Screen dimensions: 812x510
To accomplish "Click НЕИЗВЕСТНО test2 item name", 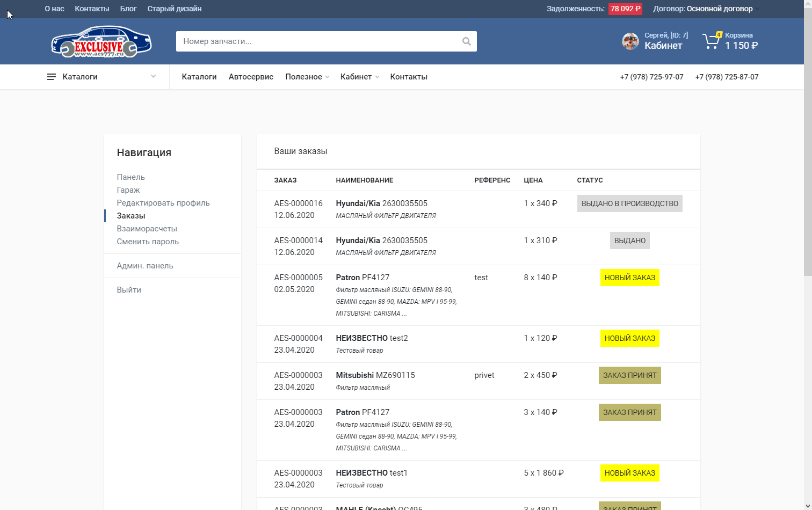I will pos(372,338).
